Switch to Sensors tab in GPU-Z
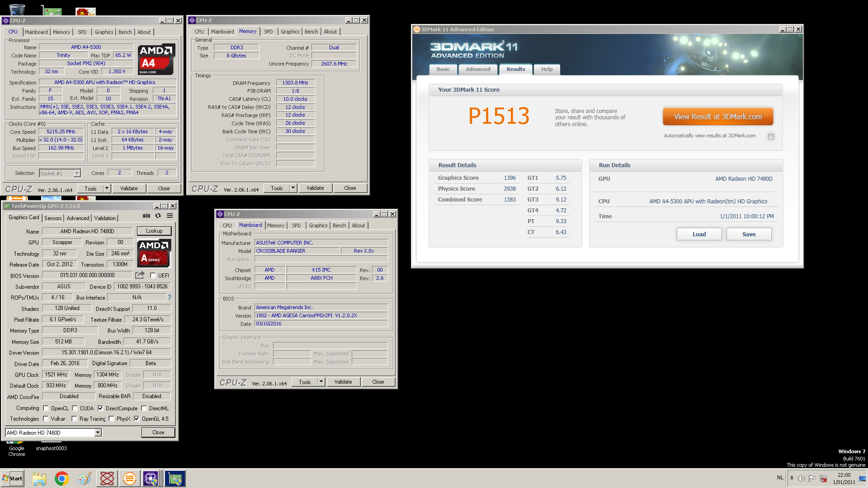 point(53,218)
